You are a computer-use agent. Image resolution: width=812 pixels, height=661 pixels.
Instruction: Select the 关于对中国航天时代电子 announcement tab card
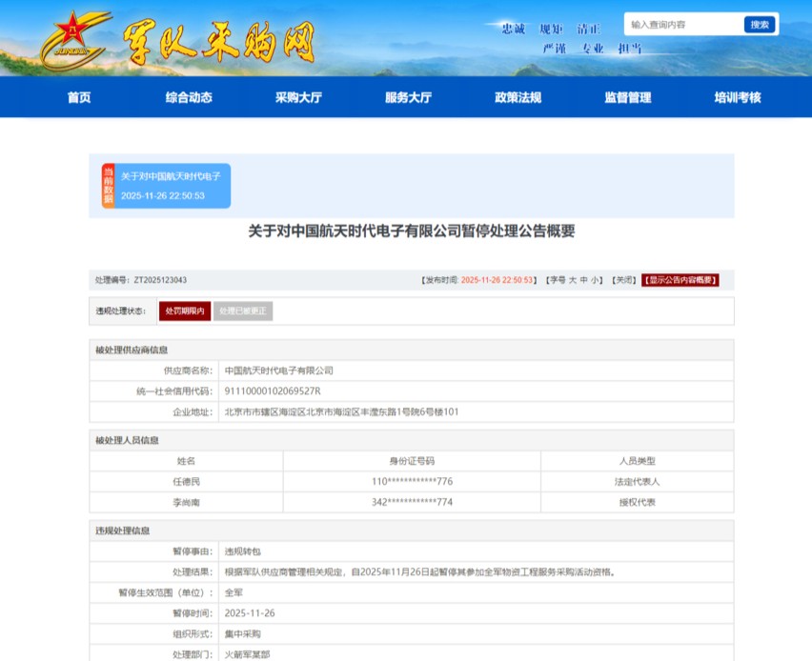point(172,186)
